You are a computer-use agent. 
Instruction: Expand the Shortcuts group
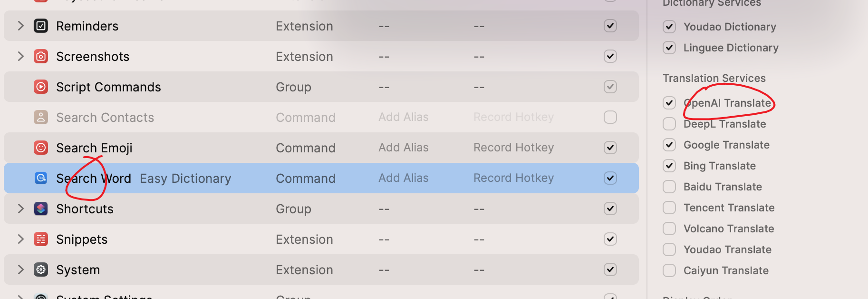click(20, 209)
